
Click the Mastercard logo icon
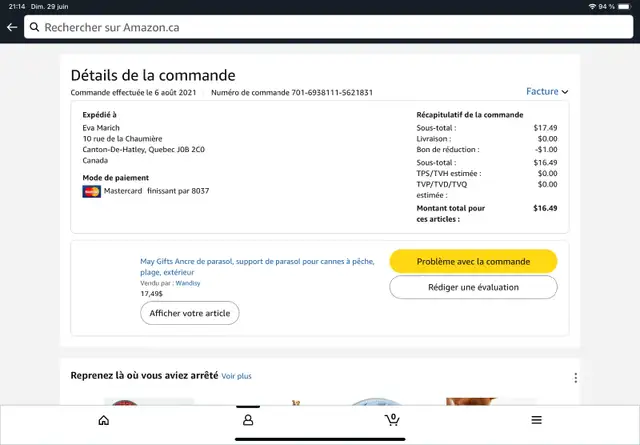92,191
